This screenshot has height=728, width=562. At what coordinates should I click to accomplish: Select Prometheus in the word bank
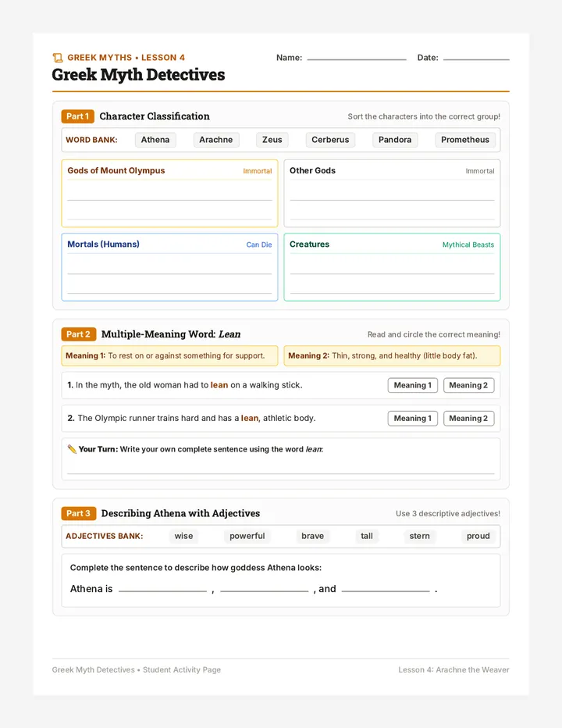(465, 140)
